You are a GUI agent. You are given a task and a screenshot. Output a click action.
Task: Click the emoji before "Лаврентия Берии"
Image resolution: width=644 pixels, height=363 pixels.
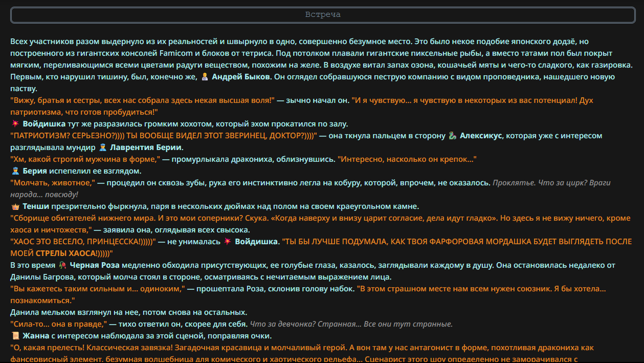point(103,147)
